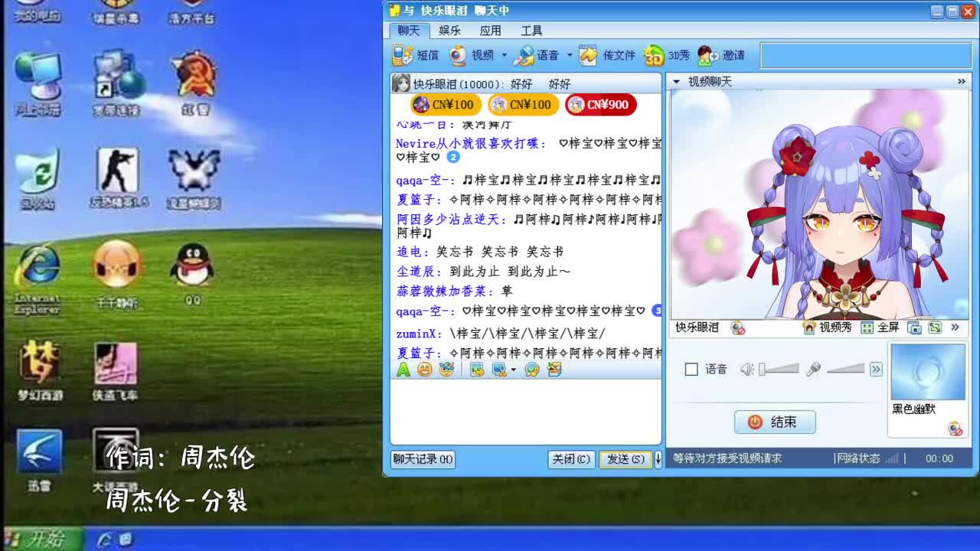This screenshot has width=980, height=551.
Task: Click the IE quick launch taskbar icon
Action: (x=105, y=540)
